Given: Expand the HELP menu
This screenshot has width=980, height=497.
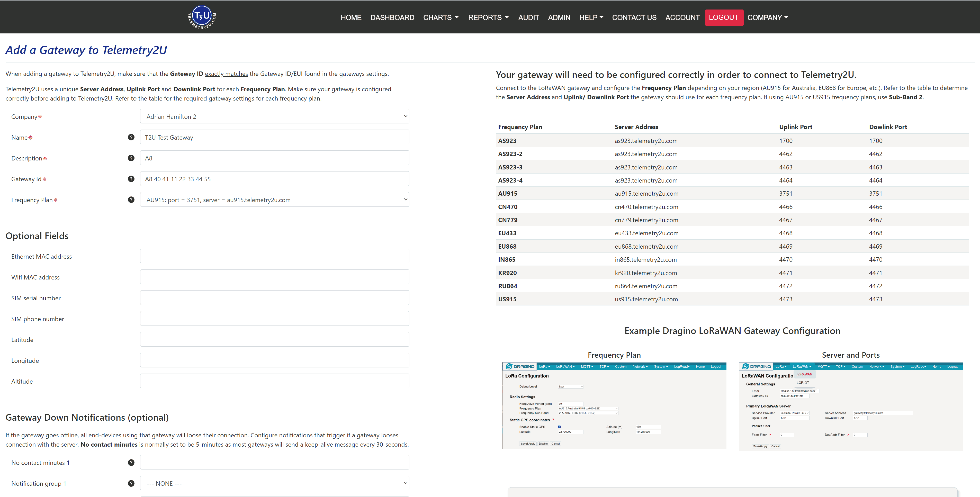Looking at the screenshot, I should click(591, 17).
